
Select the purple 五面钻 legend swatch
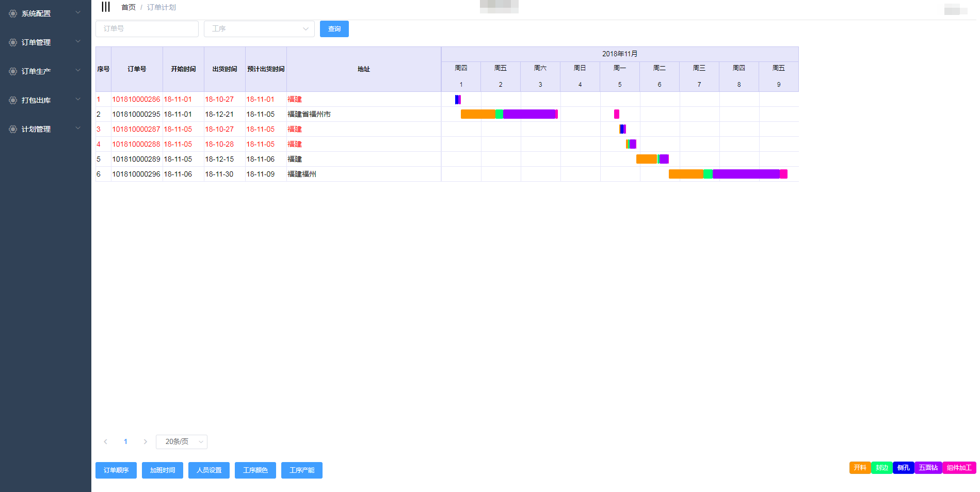point(928,468)
